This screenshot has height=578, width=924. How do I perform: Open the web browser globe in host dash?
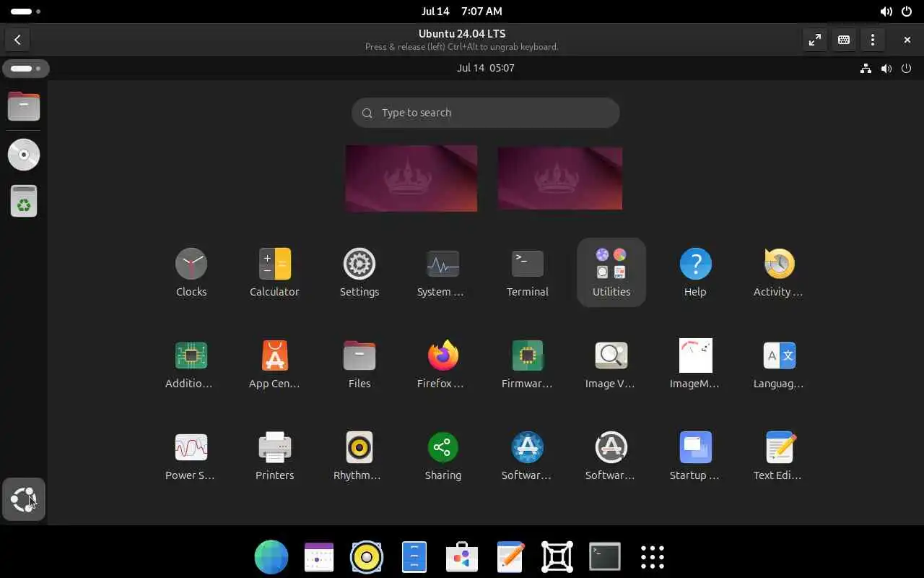pyautogui.click(x=271, y=557)
